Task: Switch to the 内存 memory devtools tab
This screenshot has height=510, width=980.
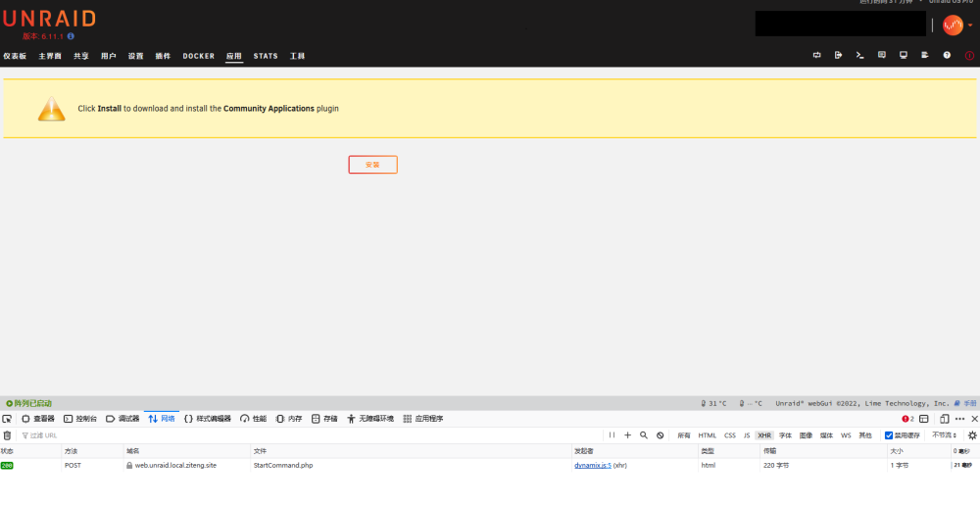Action: 289,419
